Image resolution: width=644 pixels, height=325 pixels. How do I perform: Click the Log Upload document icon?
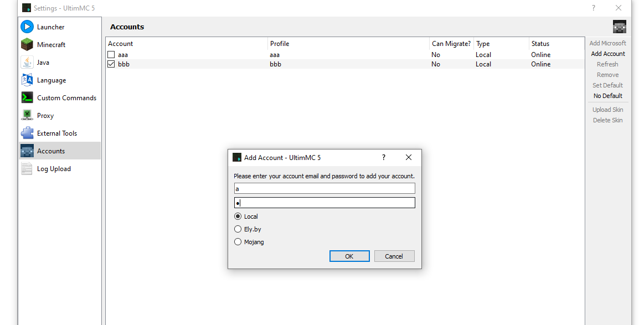[27, 168]
